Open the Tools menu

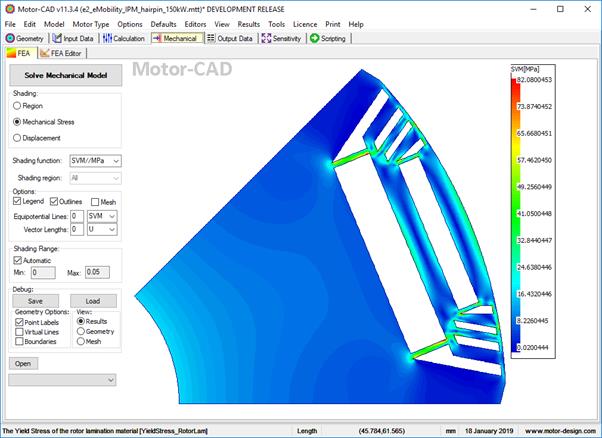click(x=276, y=24)
